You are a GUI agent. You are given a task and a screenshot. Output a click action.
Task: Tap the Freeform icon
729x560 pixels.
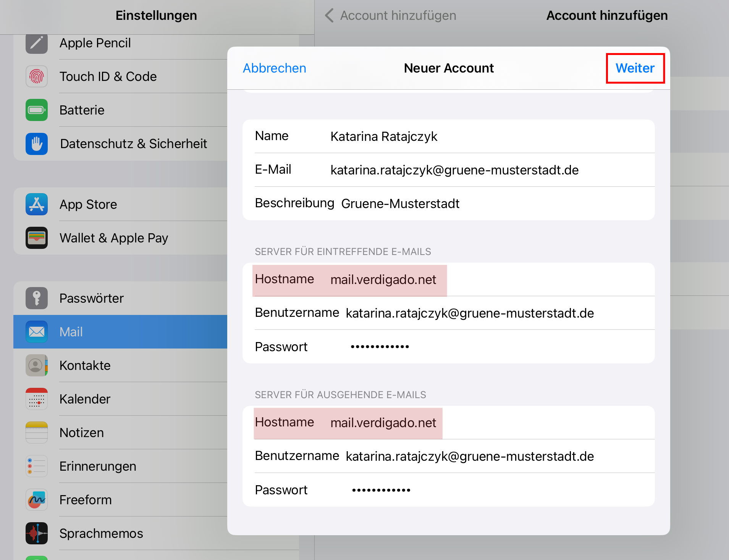(37, 500)
